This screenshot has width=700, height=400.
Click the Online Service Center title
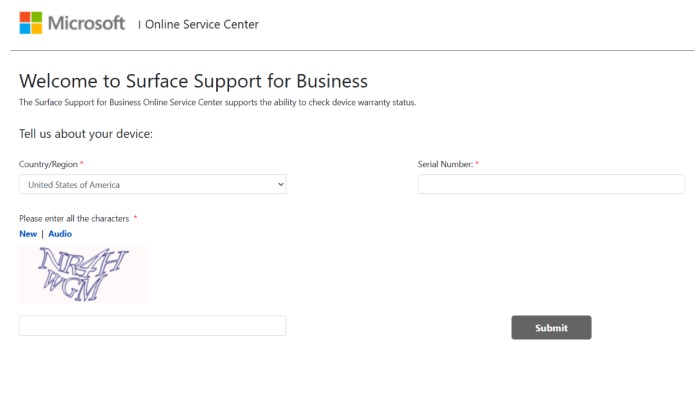(202, 25)
